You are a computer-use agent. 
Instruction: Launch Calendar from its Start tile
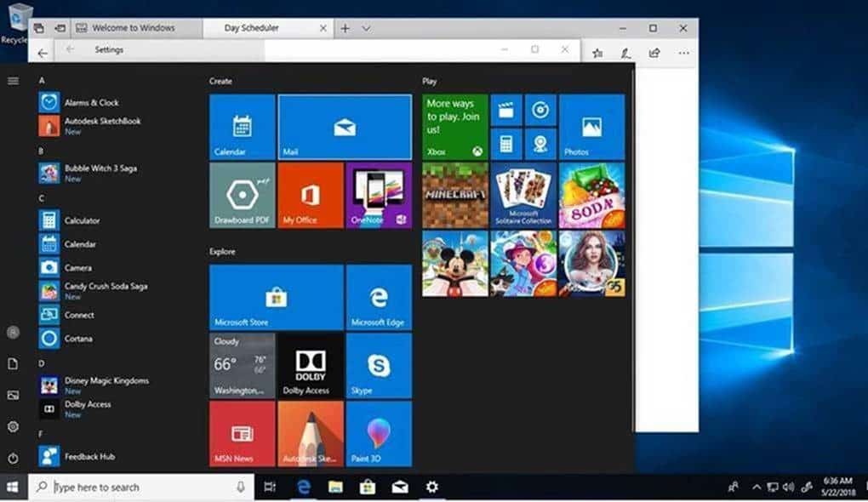click(x=241, y=127)
